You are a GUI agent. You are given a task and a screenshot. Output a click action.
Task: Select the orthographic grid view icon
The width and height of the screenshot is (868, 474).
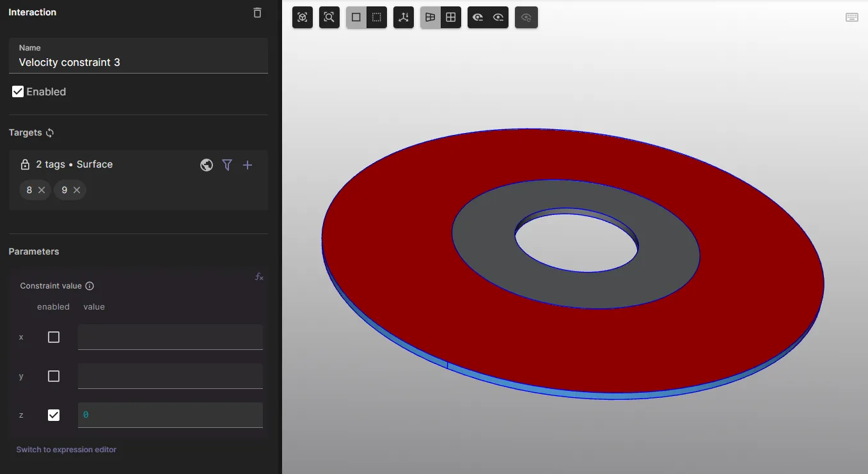pos(451,17)
